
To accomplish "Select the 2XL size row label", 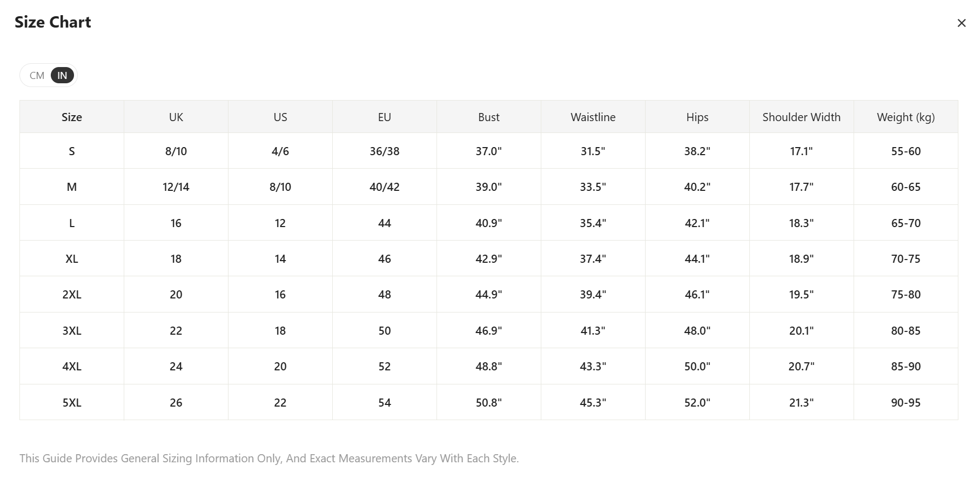I will 72,295.
